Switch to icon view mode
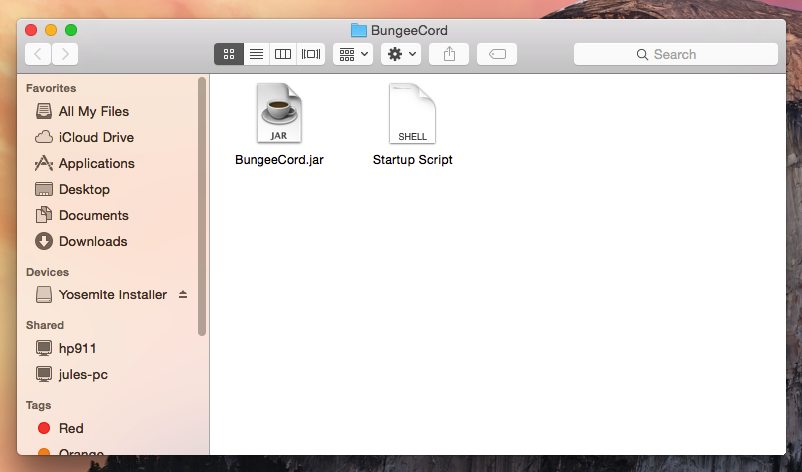802x472 pixels. point(228,54)
